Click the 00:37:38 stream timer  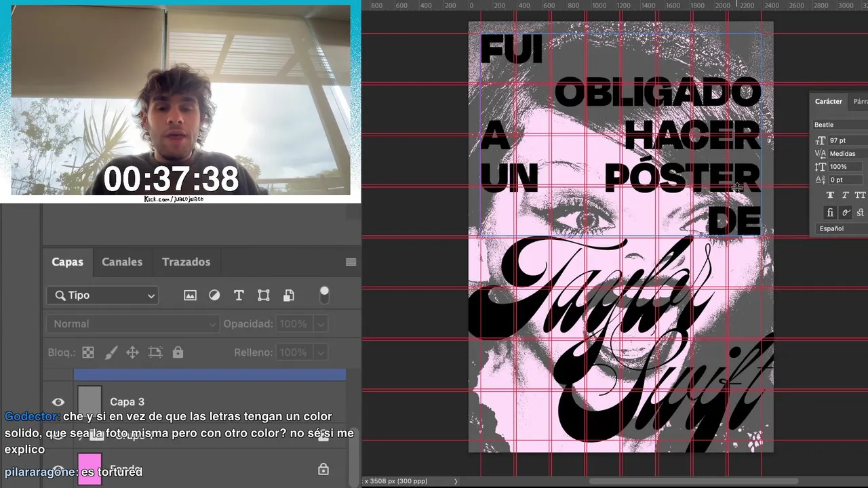pyautogui.click(x=171, y=179)
